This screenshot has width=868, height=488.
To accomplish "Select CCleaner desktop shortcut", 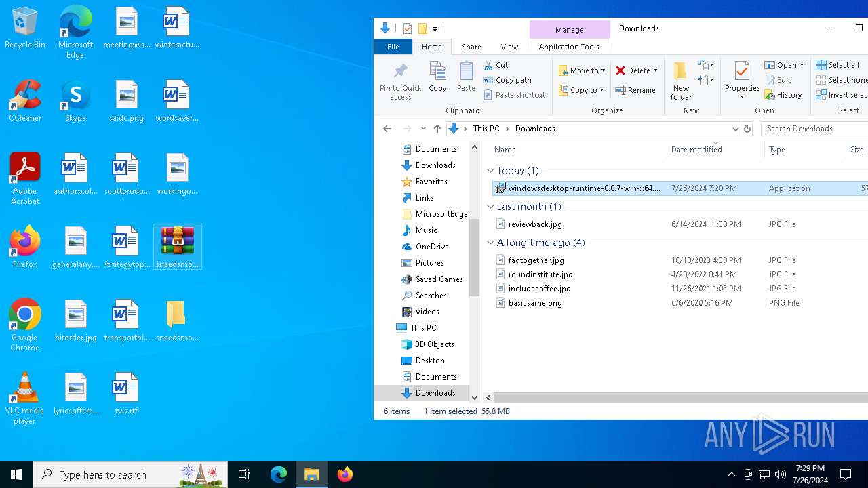I will [x=25, y=102].
